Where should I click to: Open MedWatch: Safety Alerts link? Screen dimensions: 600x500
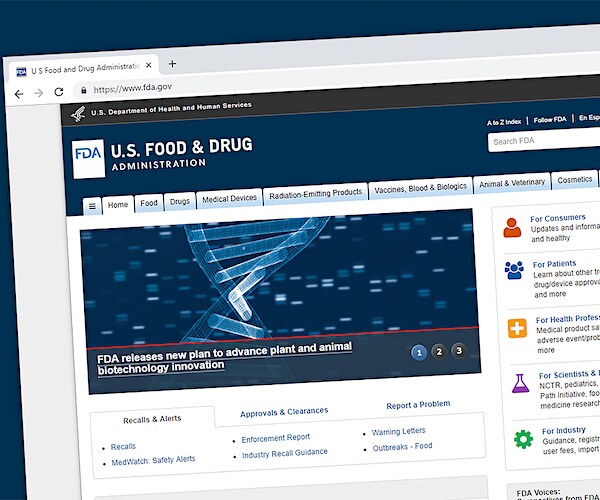coord(153,460)
